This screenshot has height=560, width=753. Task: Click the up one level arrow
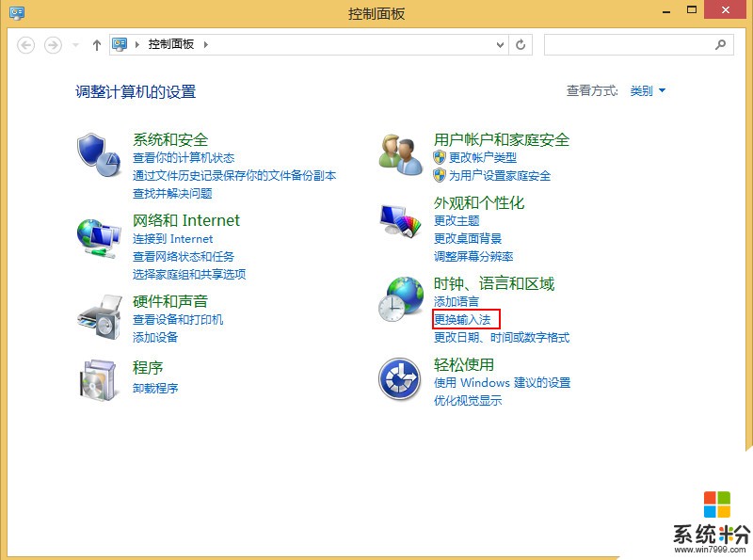pos(97,45)
